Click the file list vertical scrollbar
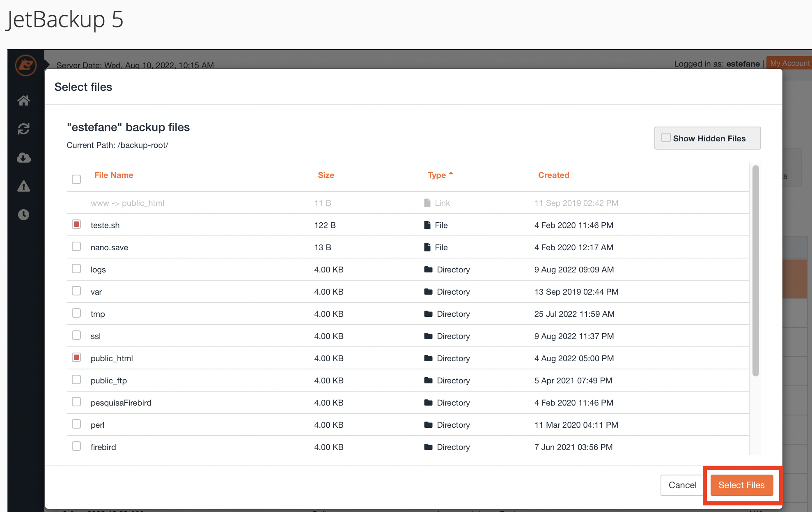 755,270
